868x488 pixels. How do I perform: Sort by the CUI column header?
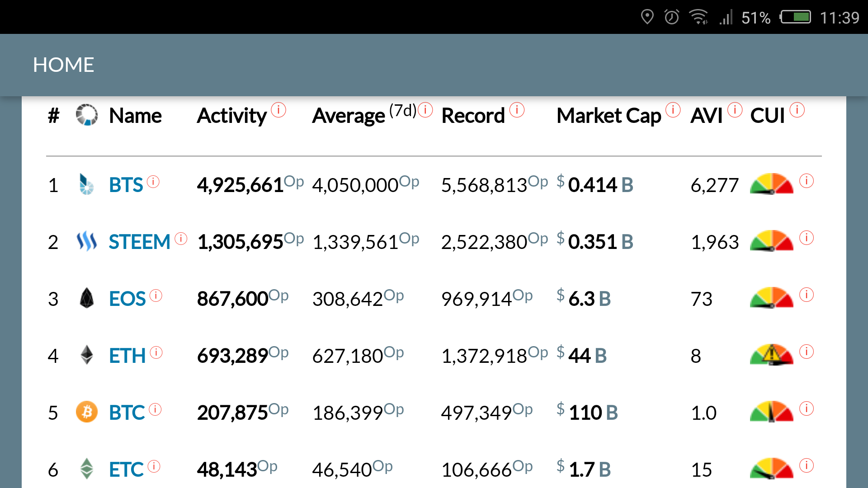767,116
